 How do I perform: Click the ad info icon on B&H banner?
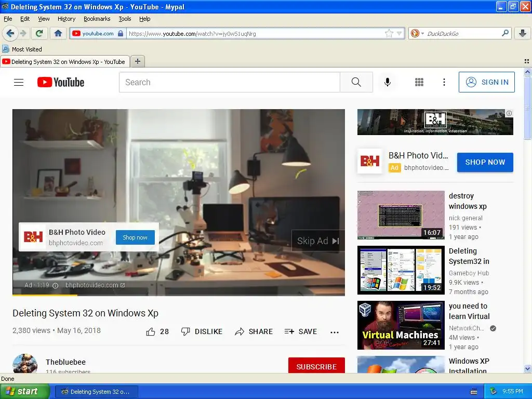point(509,113)
